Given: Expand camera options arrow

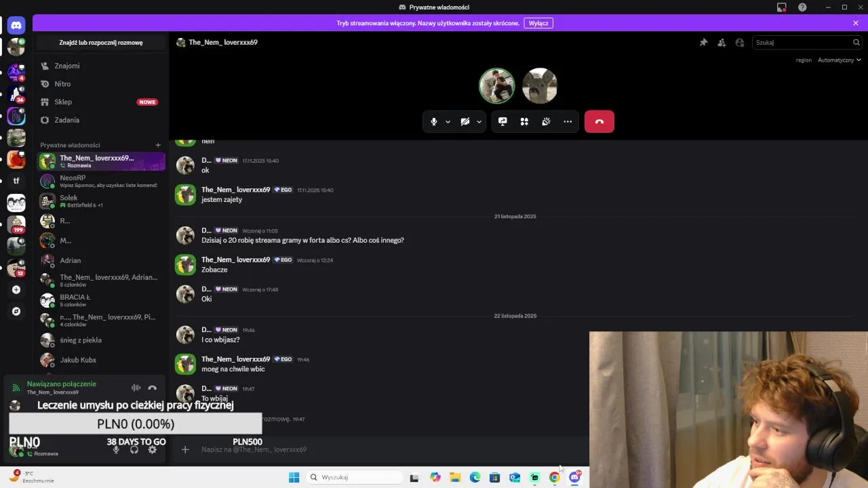Looking at the screenshot, I should (479, 122).
